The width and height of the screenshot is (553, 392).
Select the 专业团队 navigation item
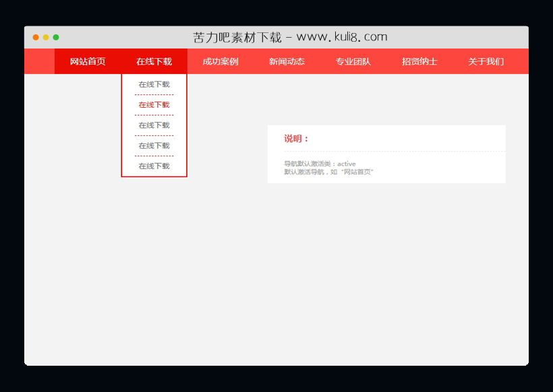pos(351,61)
